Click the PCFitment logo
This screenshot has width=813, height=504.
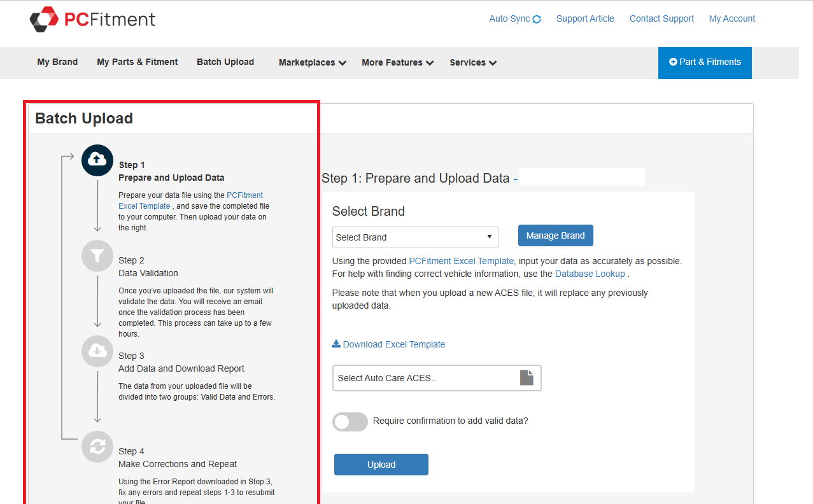[x=92, y=19]
